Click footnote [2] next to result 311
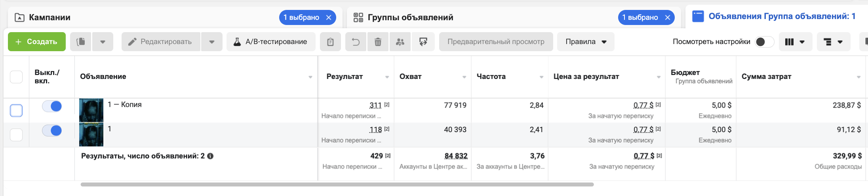 [387, 105]
